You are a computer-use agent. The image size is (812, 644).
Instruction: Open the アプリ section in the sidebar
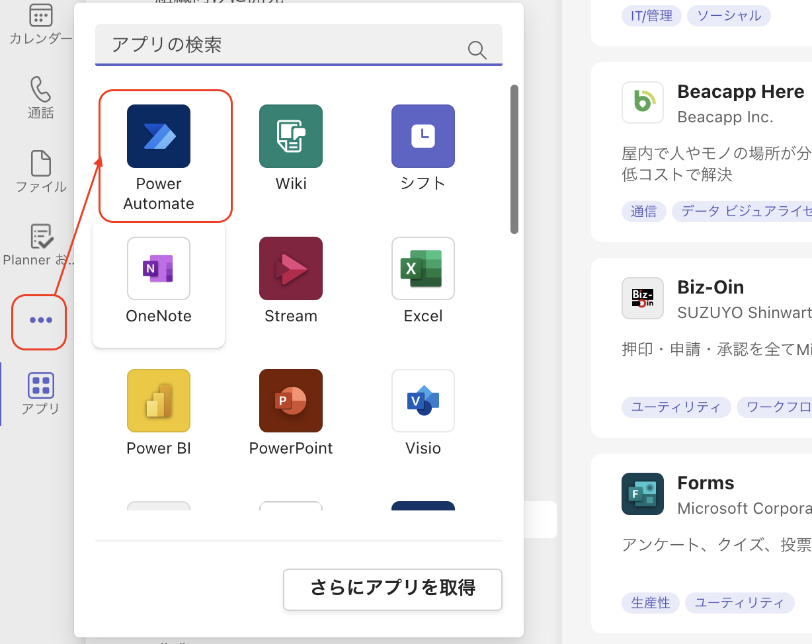(41, 391)
